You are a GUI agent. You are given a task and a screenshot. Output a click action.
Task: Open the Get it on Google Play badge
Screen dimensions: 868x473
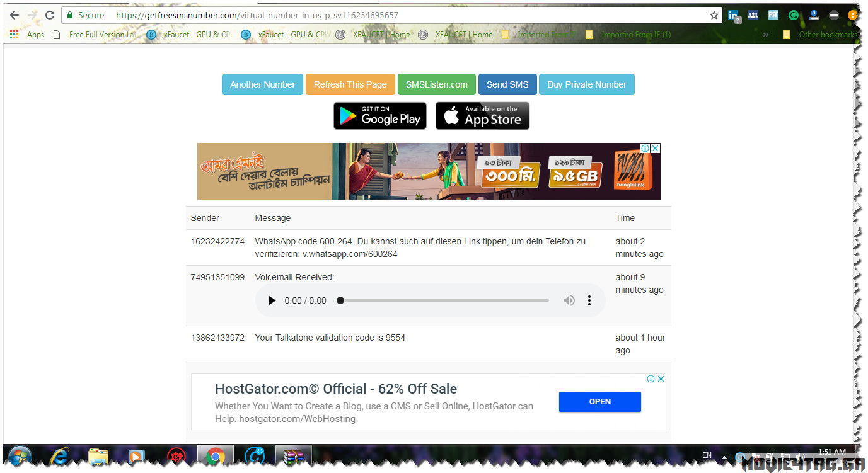(x=380, y=116)
